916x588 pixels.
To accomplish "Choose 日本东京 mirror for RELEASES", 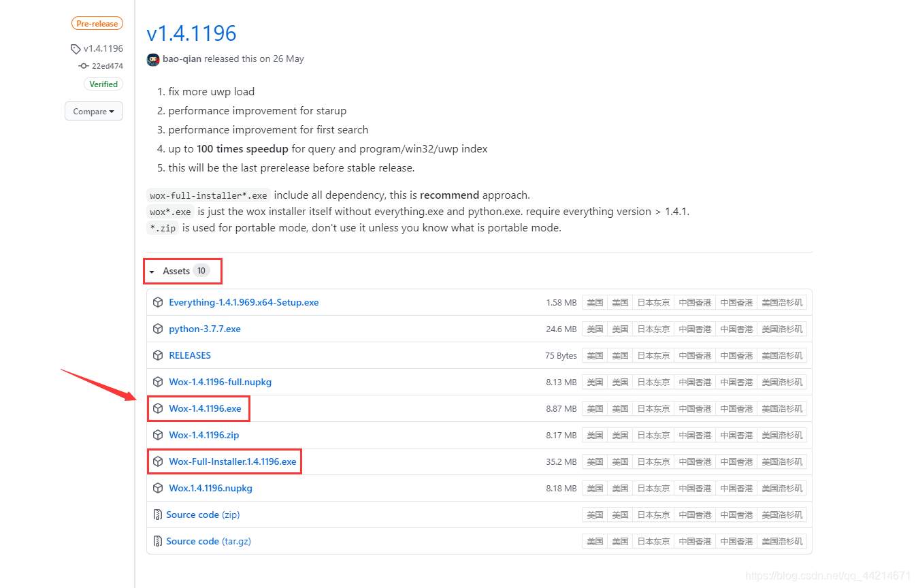I will click(653, 355).
